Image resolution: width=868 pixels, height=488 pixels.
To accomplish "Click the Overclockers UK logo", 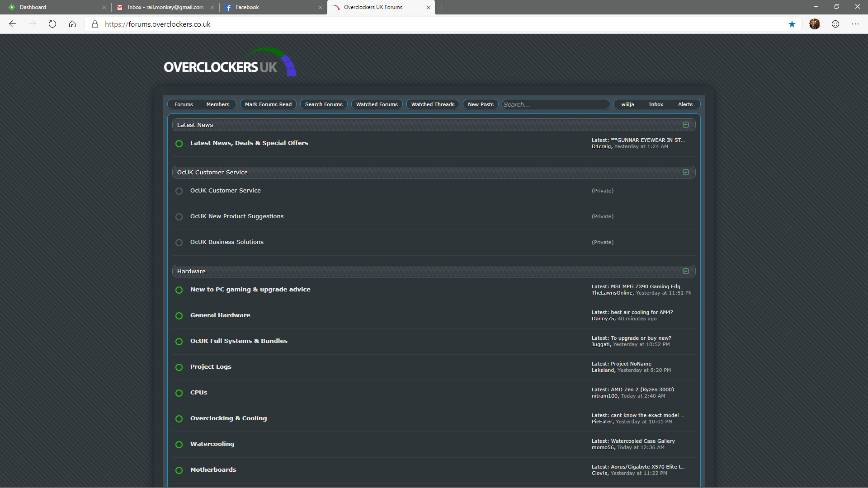I will (230, 63).
